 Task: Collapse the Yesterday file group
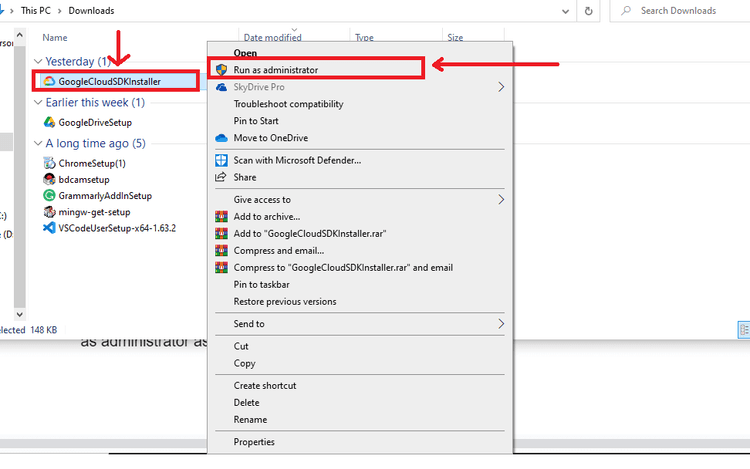(x=38, y=62)
